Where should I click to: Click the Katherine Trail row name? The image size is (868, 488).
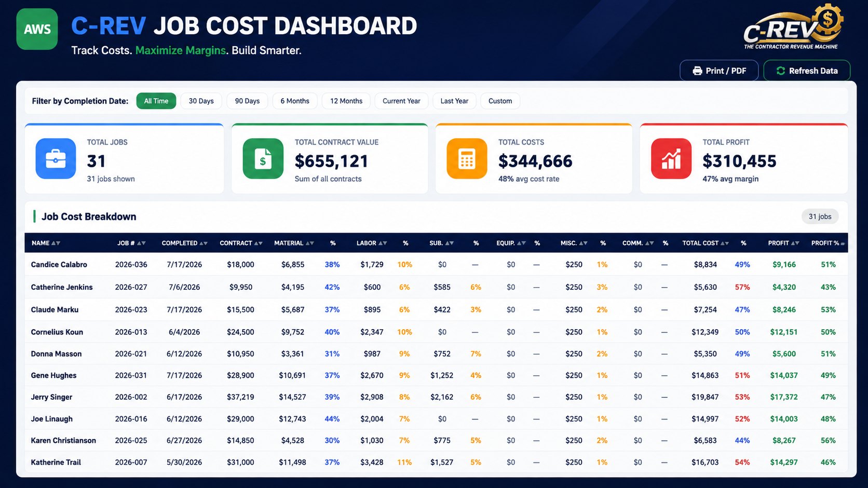click(56, 463)
